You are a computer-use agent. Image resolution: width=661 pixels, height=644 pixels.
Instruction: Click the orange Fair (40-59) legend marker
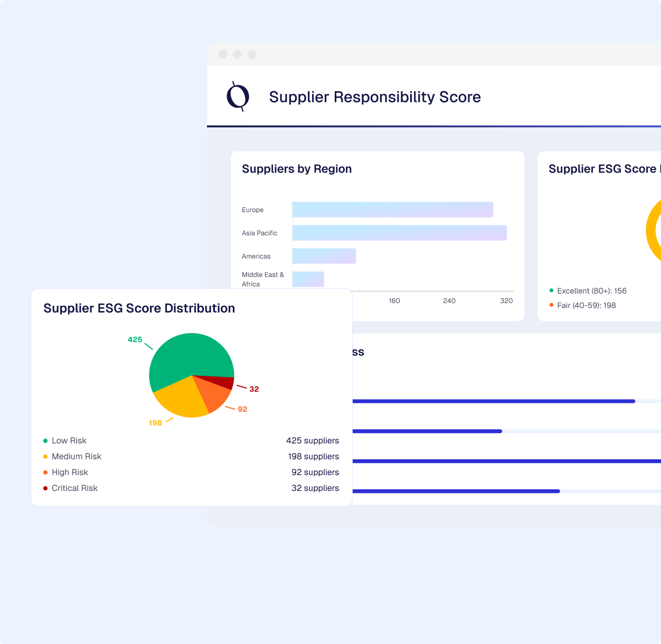(x=551, y=305)
